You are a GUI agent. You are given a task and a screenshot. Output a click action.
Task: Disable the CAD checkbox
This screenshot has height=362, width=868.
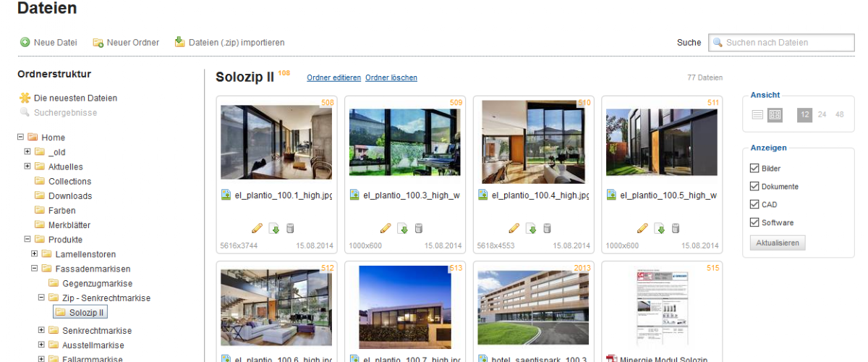755,204
